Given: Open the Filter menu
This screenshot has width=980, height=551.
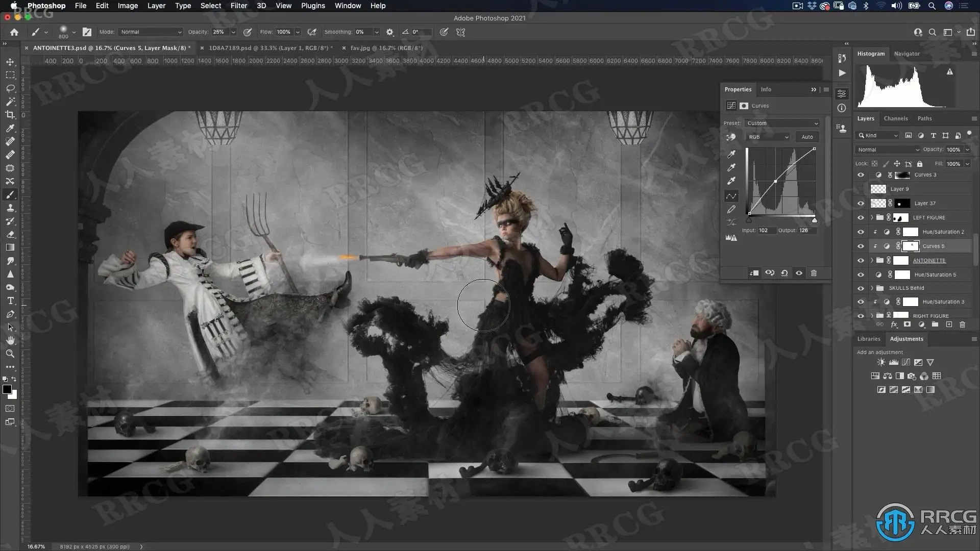Looking at the screenshot, I should [x=238, y=6].
